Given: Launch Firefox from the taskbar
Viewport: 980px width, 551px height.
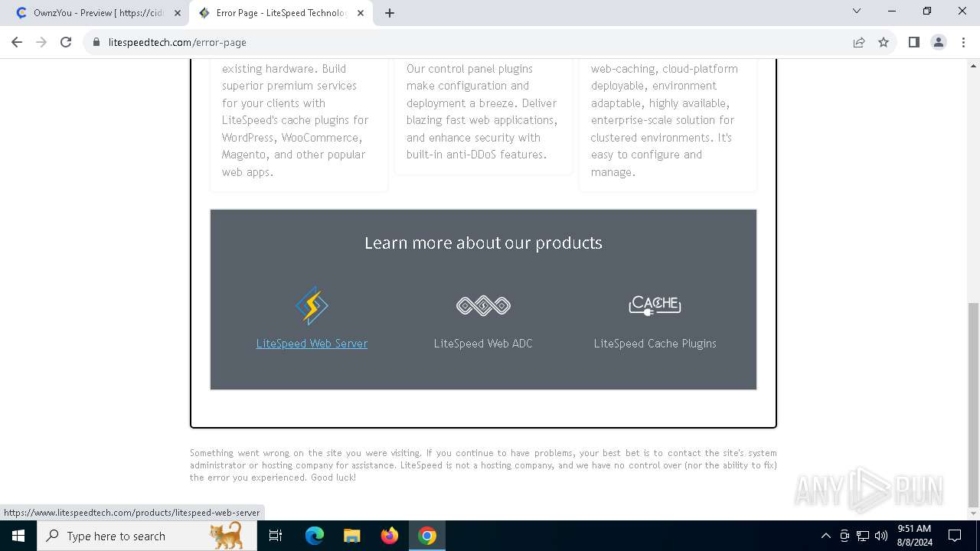Looking at the screenshot, I should coord(390,536).
